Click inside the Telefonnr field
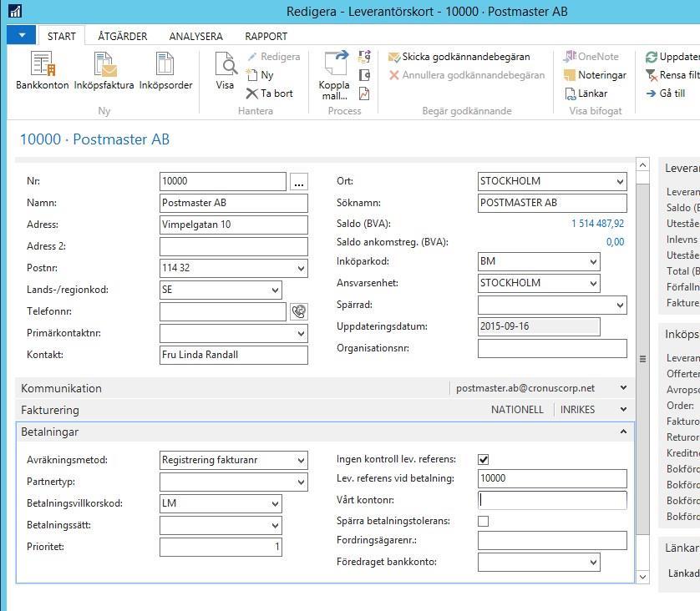700x611 pixels. click(223, 311)
